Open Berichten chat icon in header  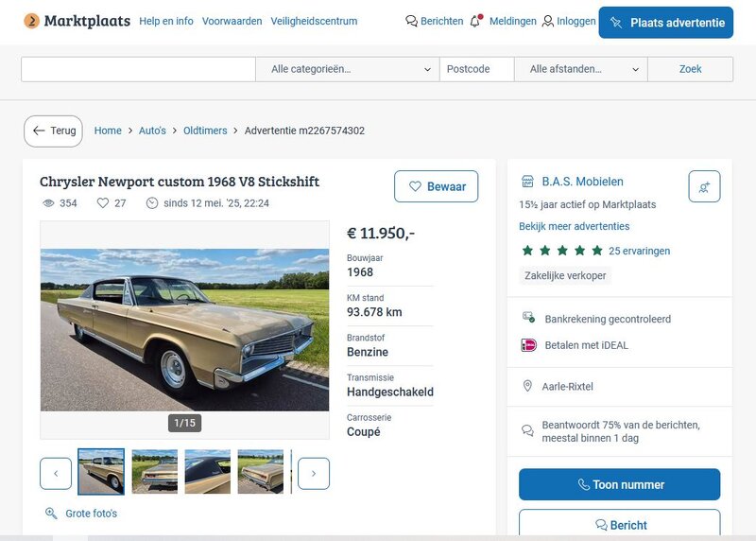pyautogui.click(x=411, y=21)
